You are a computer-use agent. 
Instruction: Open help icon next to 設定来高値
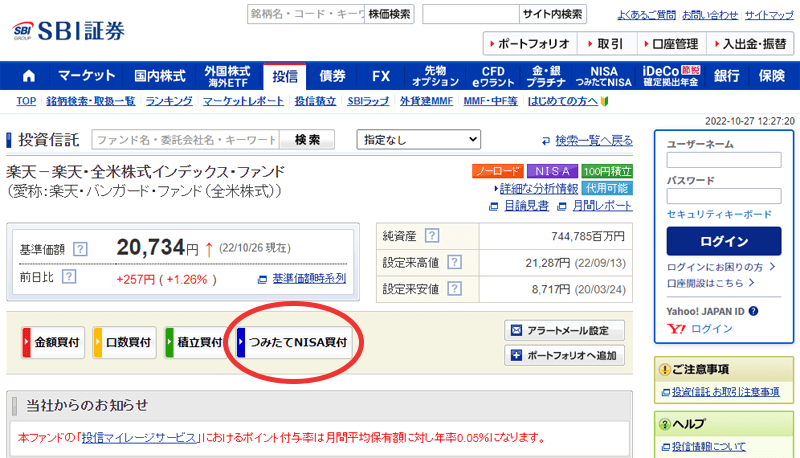click(x=454, y=262)
